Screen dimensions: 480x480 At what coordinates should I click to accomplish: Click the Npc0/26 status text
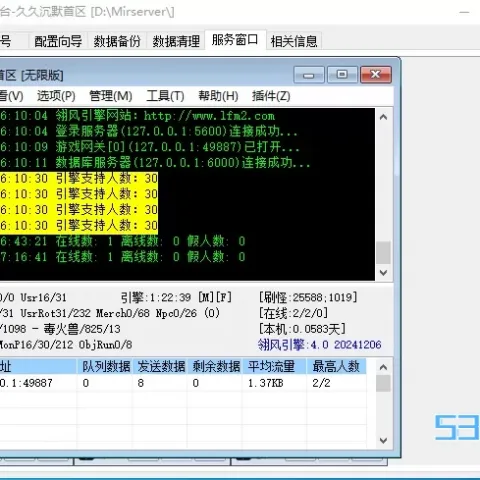point(176,313)
